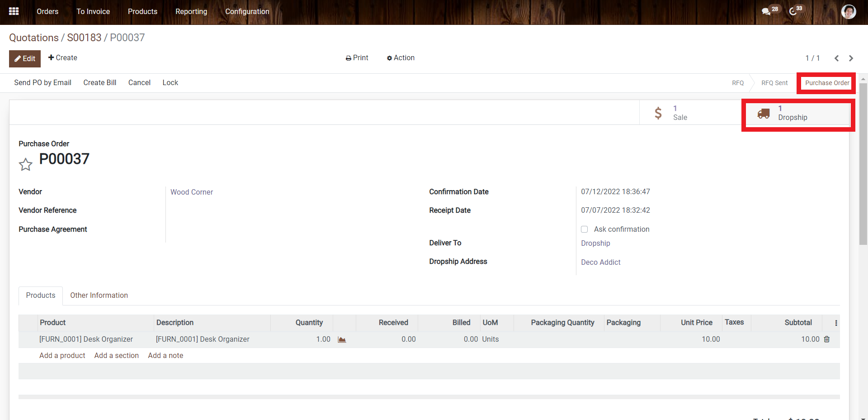Open the Orders menu
The image size is (868, 420).
[x=47, y=11]
